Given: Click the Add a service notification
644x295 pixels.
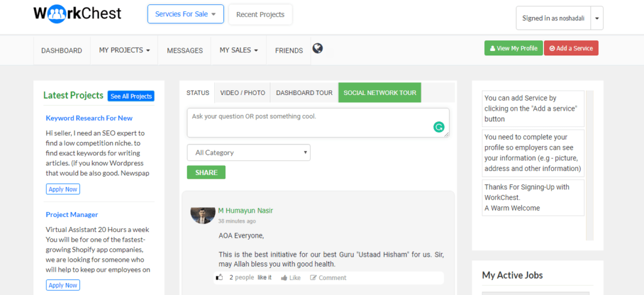Looking at the screenshot, I should (533, 109).
